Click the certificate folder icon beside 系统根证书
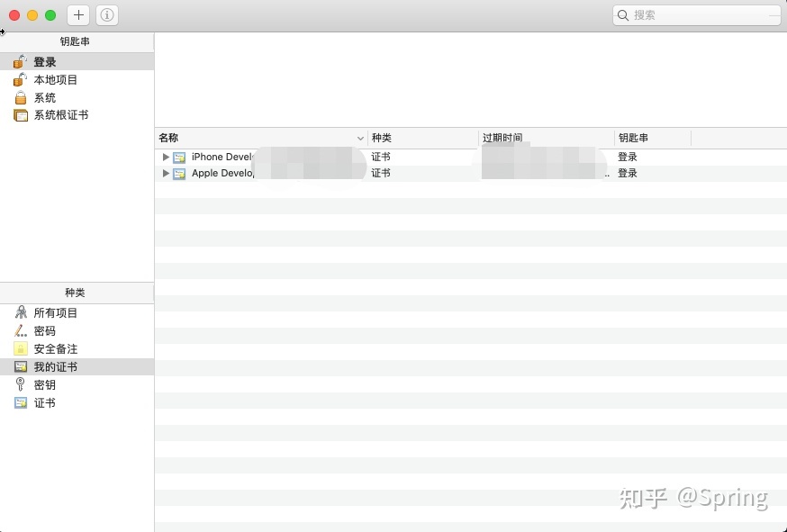The image size is (787, 532). pyautogui.click(x=21, y=115)
